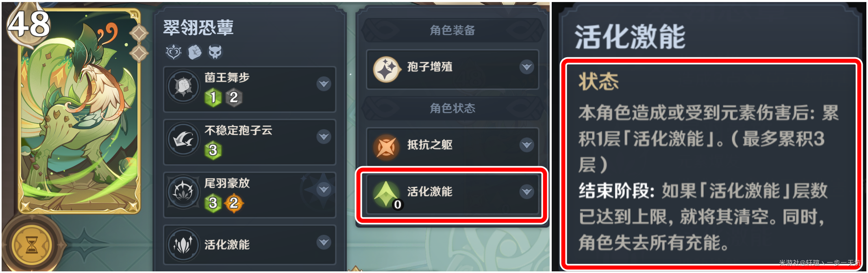Image resolution: width=868 pixels, height=273 pixels.
Task: Click the 不稳定孢子云 skill icon
Action: [183, 139]
